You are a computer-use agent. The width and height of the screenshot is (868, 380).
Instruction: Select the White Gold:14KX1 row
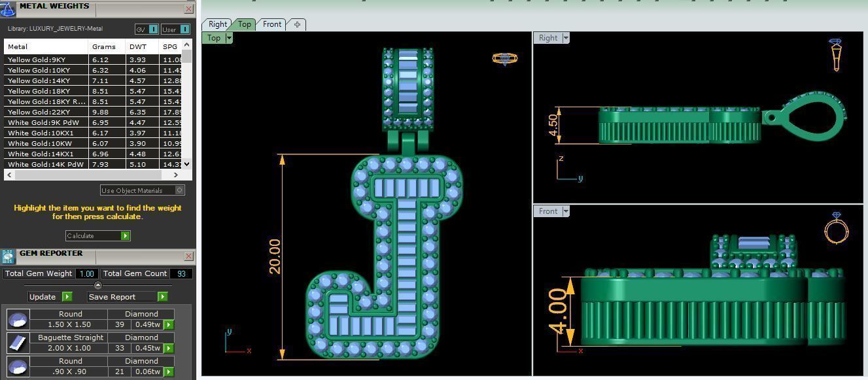tap(93, 154)
